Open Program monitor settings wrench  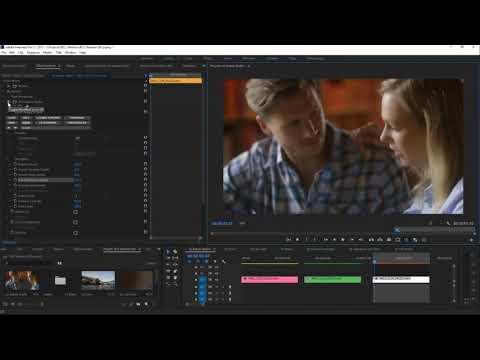[x=448, y=223]
